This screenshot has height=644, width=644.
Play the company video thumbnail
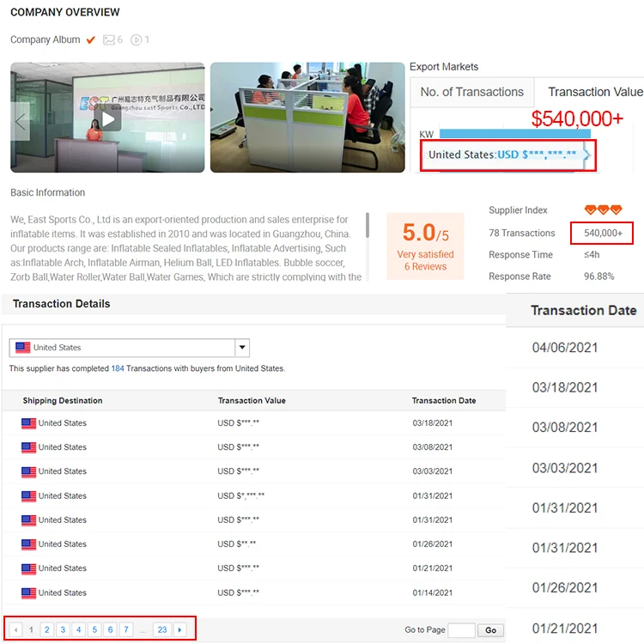[107, 118]
